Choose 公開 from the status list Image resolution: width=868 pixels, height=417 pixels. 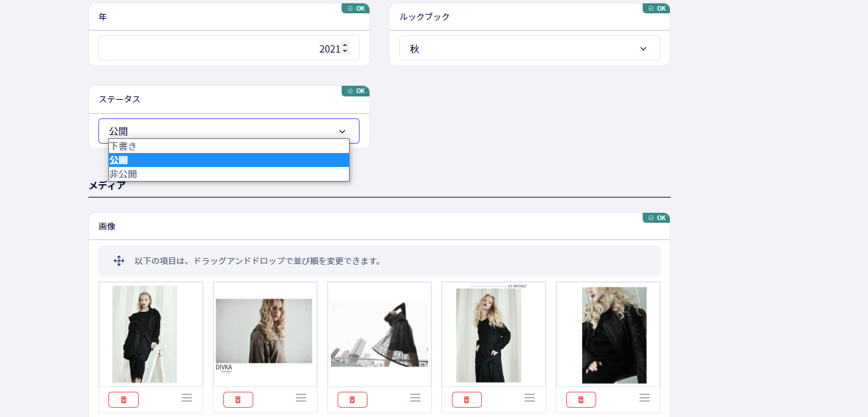click(x=229, y=160)
